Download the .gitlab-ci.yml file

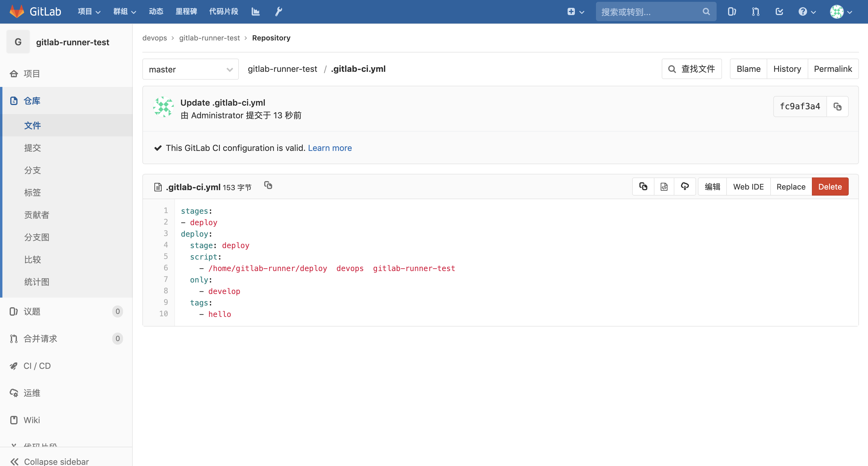tap(685, 187)
